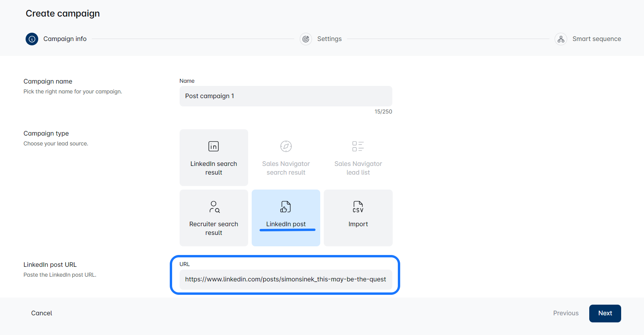Screen dimensions: 644x335
Task: Click the Settings step target icon
Action: tap(306, 39)
